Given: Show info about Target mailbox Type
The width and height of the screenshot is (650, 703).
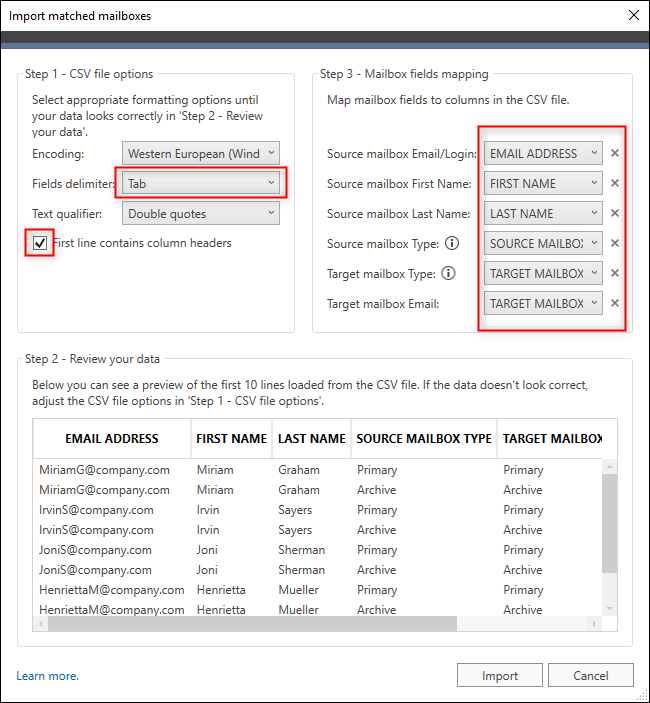Looking at the screenshot, I should click(448, 273).
